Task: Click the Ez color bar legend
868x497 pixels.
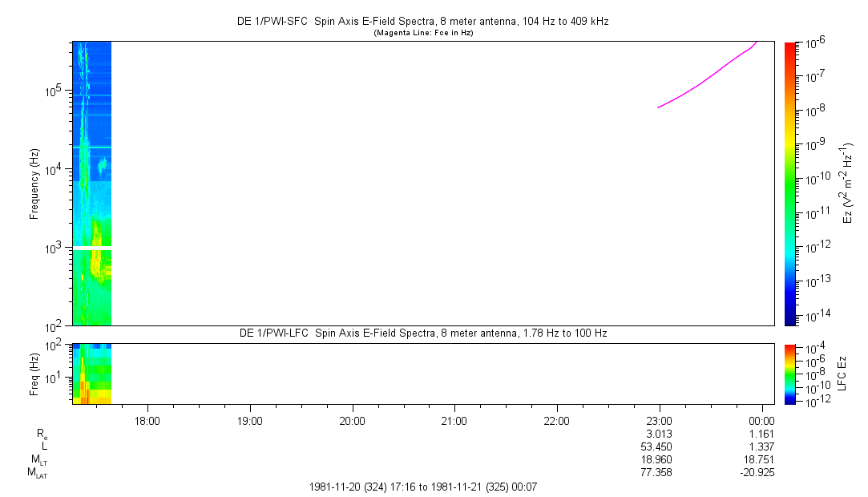Action: 790,184
